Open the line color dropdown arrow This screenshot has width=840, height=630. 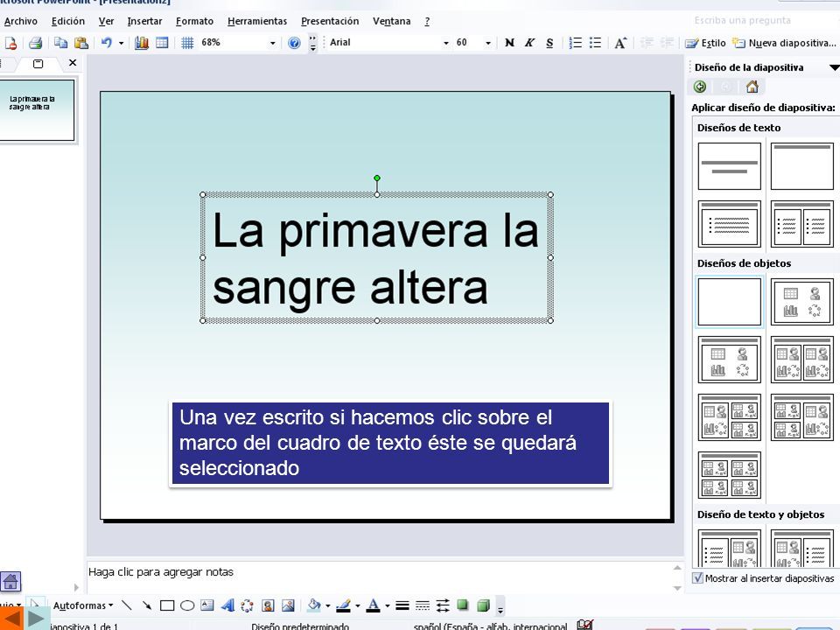357,605
